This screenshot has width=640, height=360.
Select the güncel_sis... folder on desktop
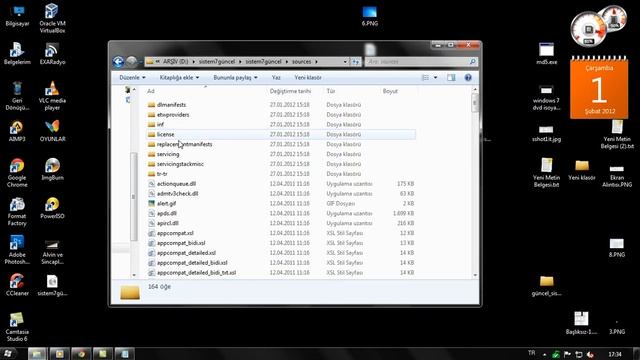pyautogui.click(x=546, y=286)
